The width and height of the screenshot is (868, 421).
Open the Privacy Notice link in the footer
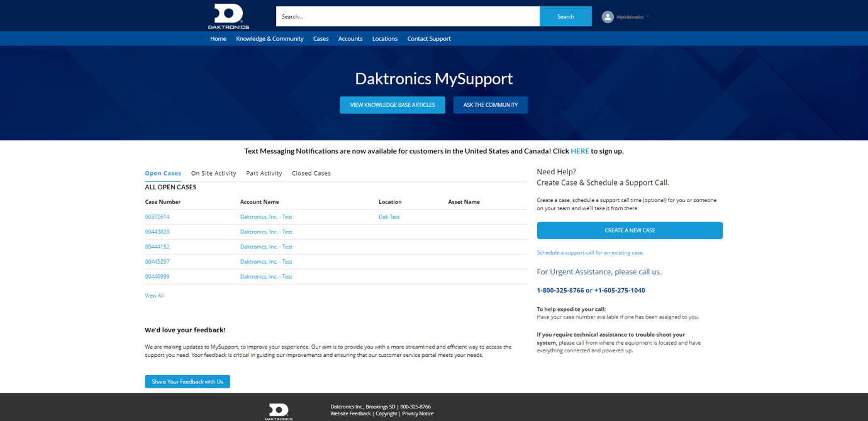click(x=418, y=413)
